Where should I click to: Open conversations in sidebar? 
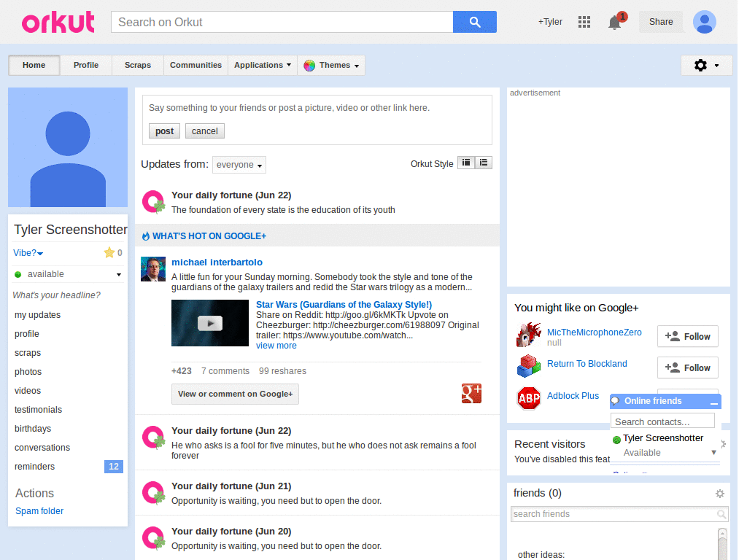tap(42, 448)
